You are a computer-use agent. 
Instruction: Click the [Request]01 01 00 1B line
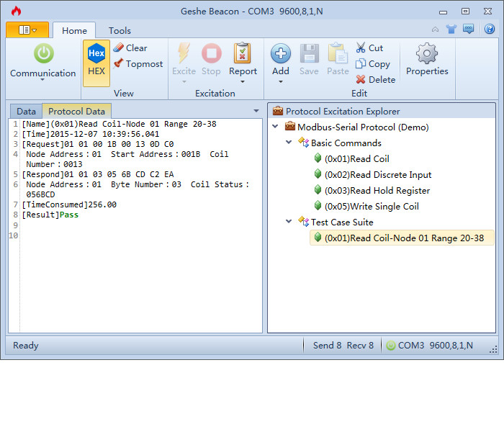pos(98,144)
